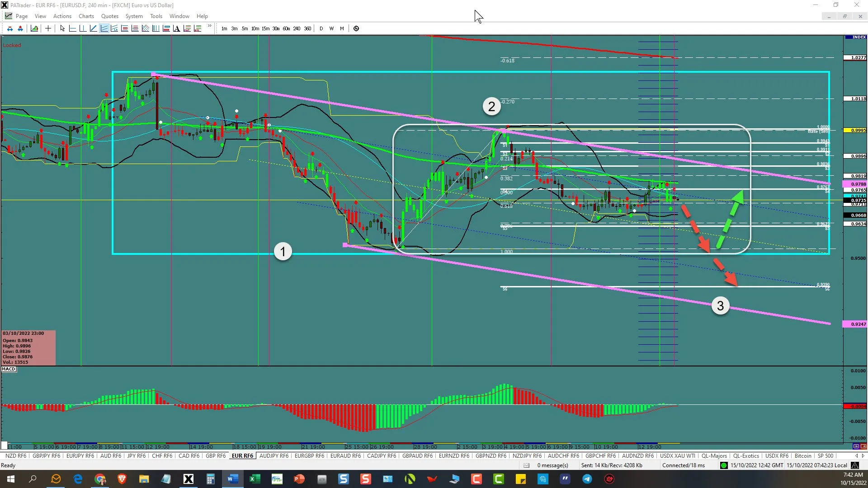Select the PAT levels tool
Image resolution: width=868 pixels, height=488 pixels.
(x=187, y=28)
